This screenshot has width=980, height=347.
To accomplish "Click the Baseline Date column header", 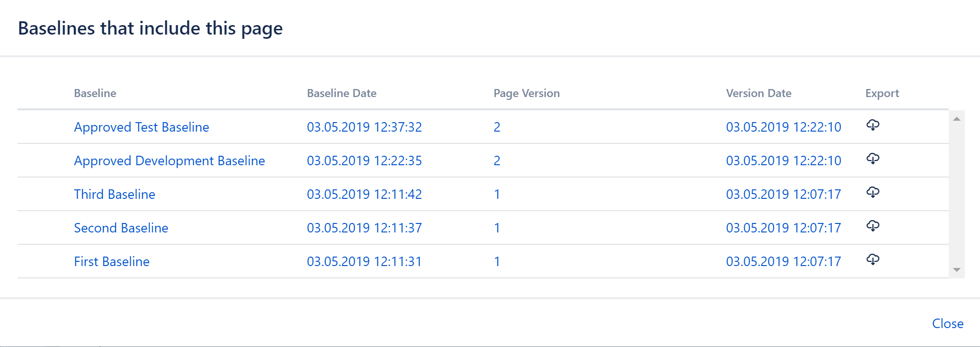I will tap(342, 93).
